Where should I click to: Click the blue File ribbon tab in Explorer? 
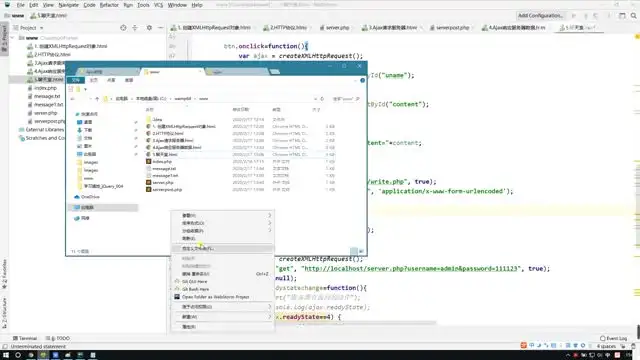[x=76, y=80]
